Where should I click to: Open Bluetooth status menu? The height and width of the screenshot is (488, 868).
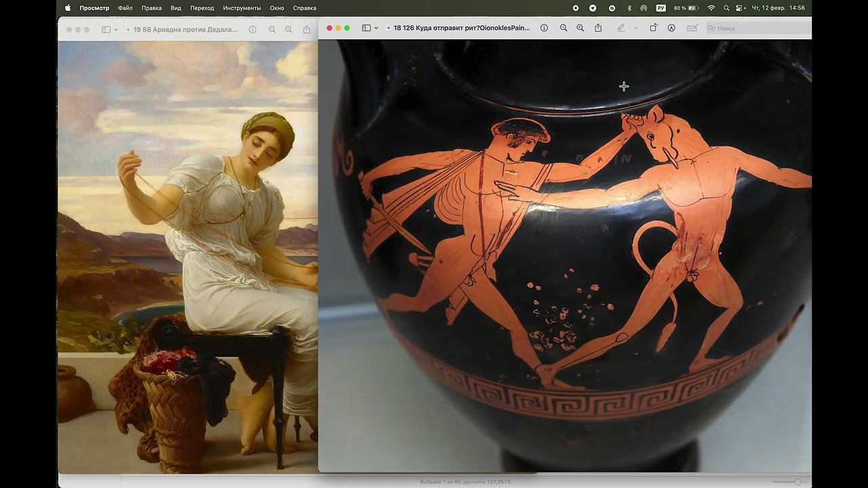629,8
